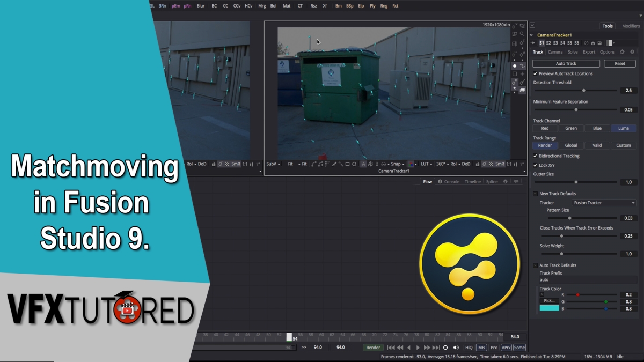
Task: Open the tile color dropdown in the tool header
Action: pos(611,43)
